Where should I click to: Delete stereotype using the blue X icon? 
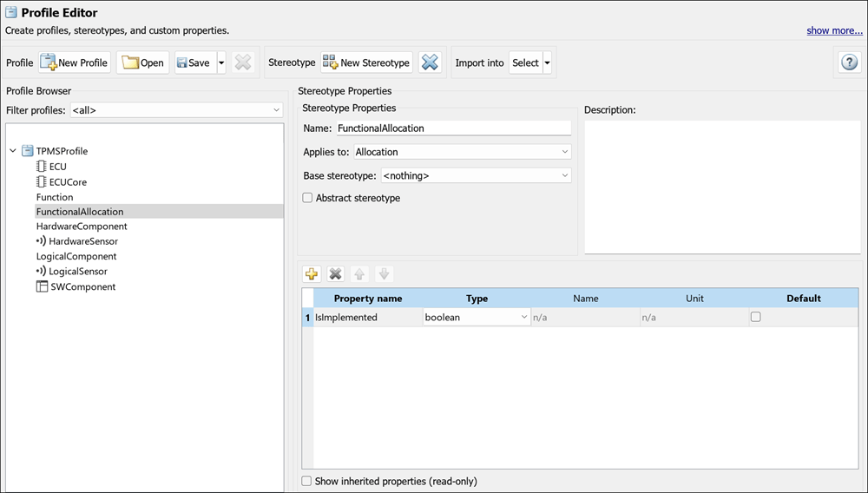(x=430, y=62)
